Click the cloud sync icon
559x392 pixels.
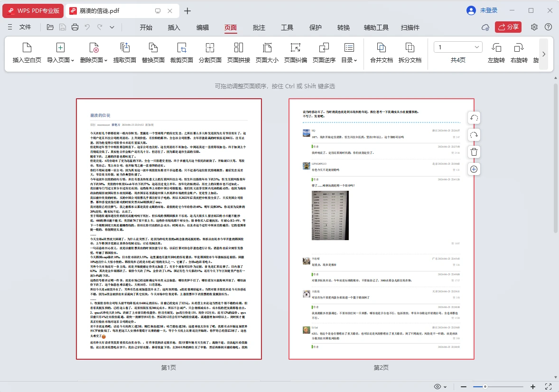tap(485, 28)
